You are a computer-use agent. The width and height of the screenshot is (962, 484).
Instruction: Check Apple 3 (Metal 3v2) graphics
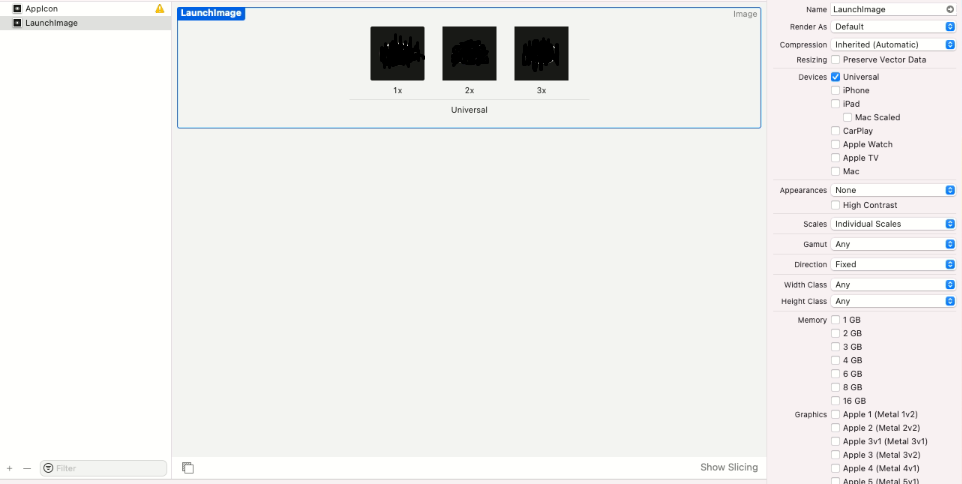(836, 455)
